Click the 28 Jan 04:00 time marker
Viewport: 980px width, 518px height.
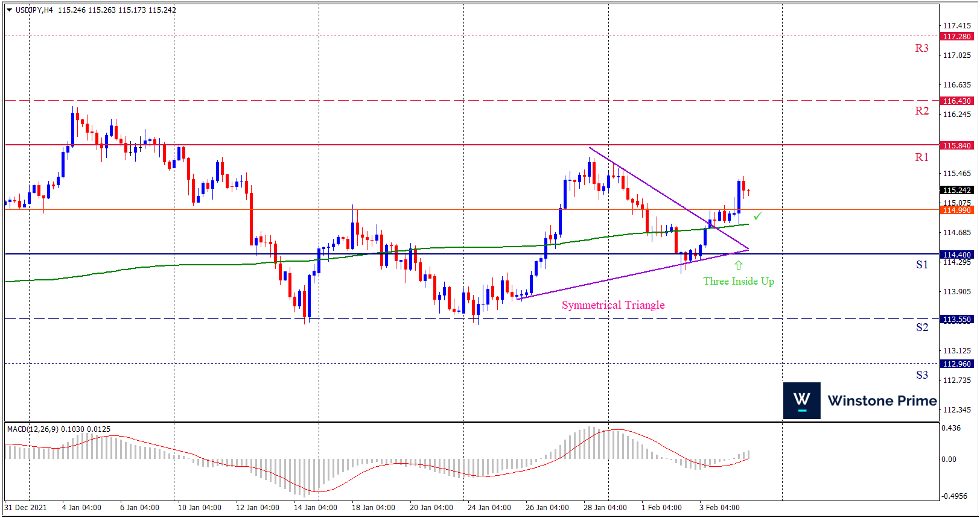click(605, 508)
